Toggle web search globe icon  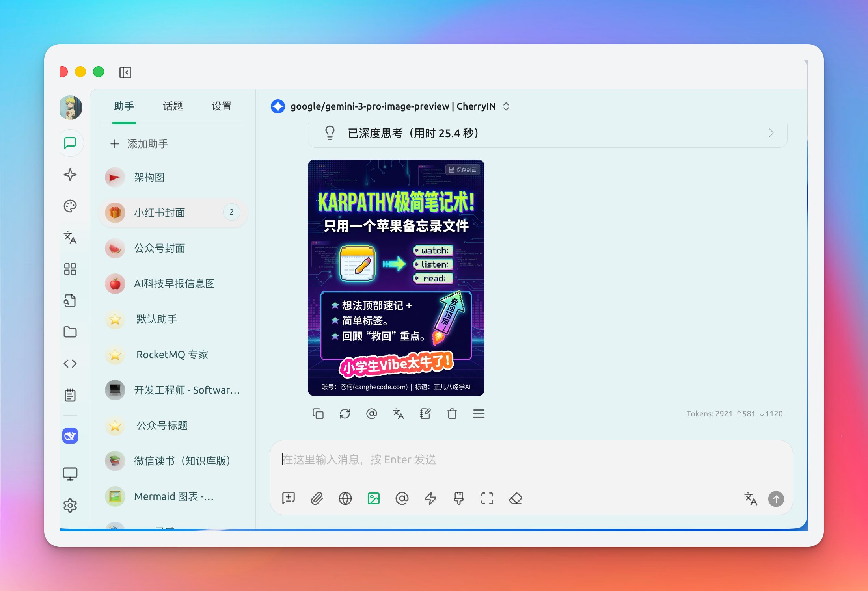tap(345, 498)
